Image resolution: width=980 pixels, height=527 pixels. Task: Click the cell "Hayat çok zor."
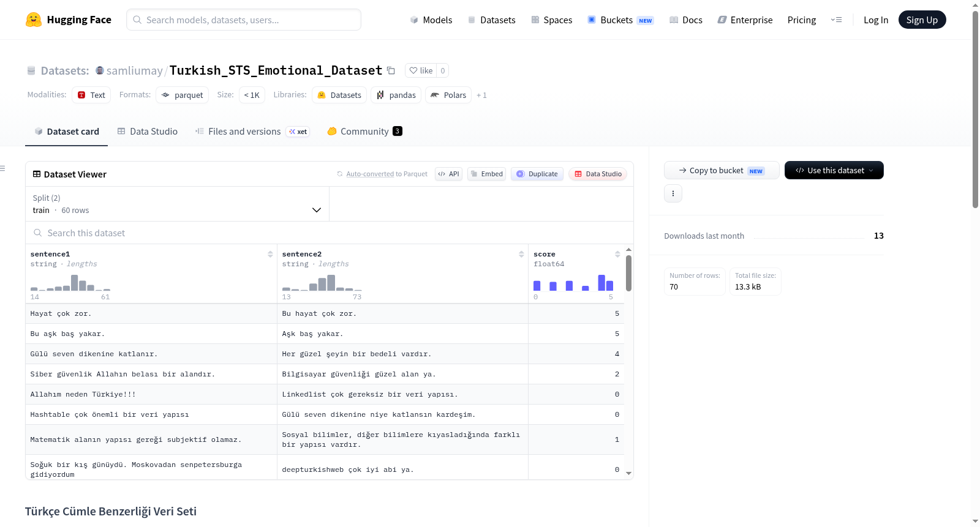click(151, 313)
